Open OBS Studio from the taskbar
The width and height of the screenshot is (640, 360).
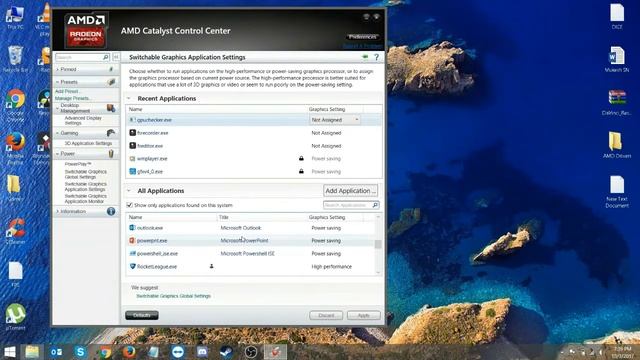pos(251,352)
